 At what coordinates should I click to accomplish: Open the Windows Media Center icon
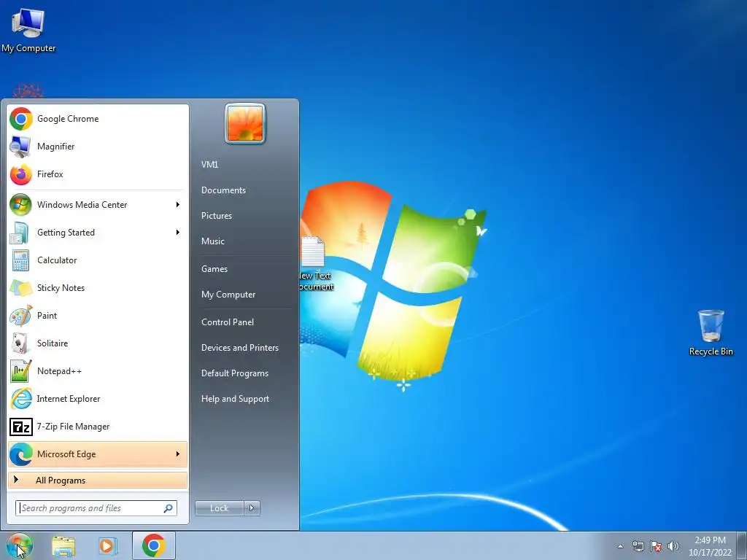click(x=20, y=205)
